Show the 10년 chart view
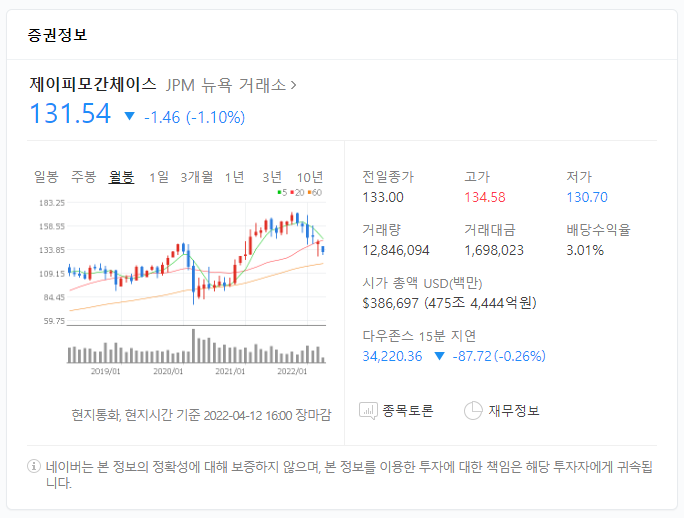The height and width of the screenshot is (518, 684). [310, 177]
